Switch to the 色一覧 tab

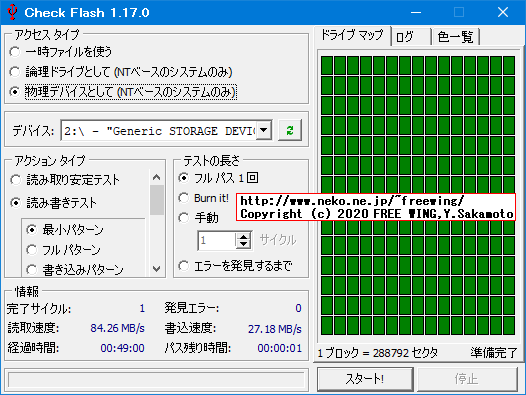(456, 37)
